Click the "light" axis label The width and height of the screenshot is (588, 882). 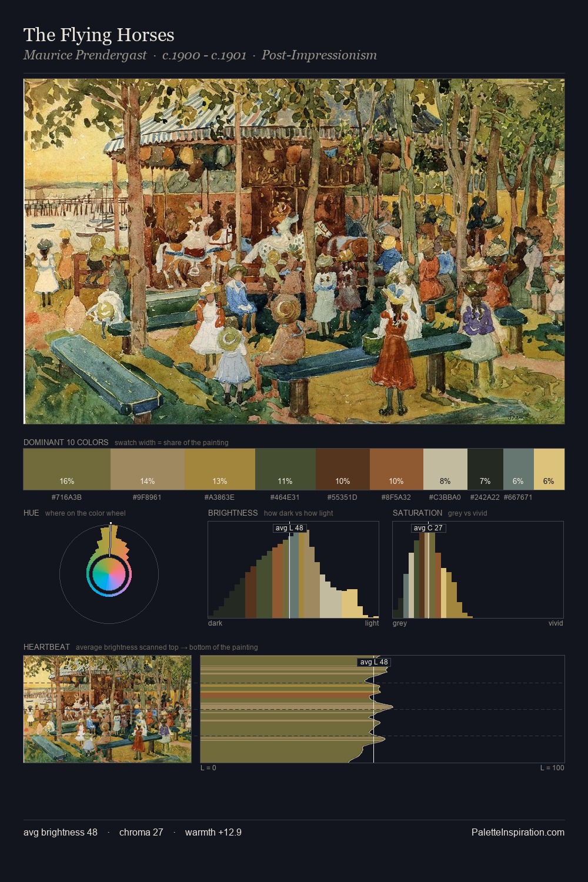point(372,623)
